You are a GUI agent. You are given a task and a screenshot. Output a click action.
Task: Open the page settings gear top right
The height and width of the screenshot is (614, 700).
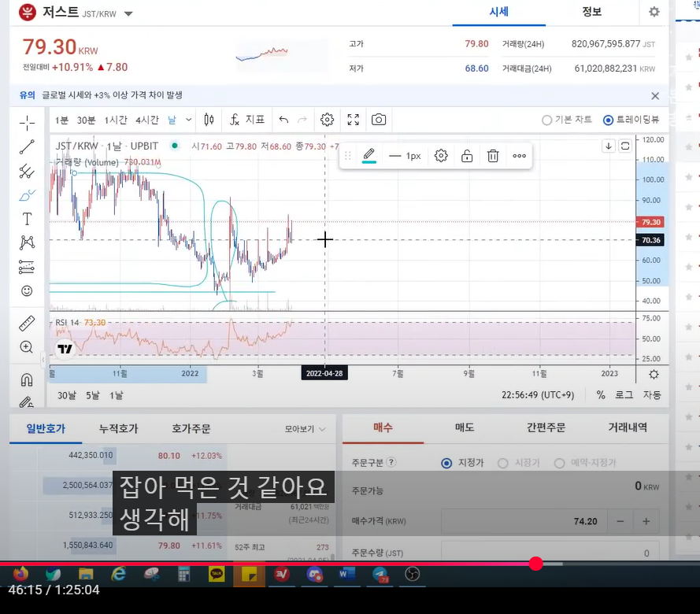pos(654,12)
